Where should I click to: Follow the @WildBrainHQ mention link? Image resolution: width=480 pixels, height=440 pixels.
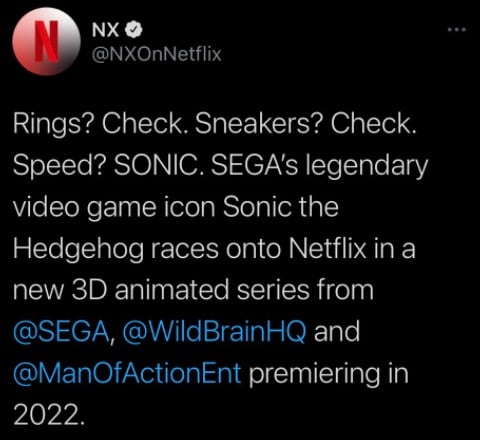214,332
